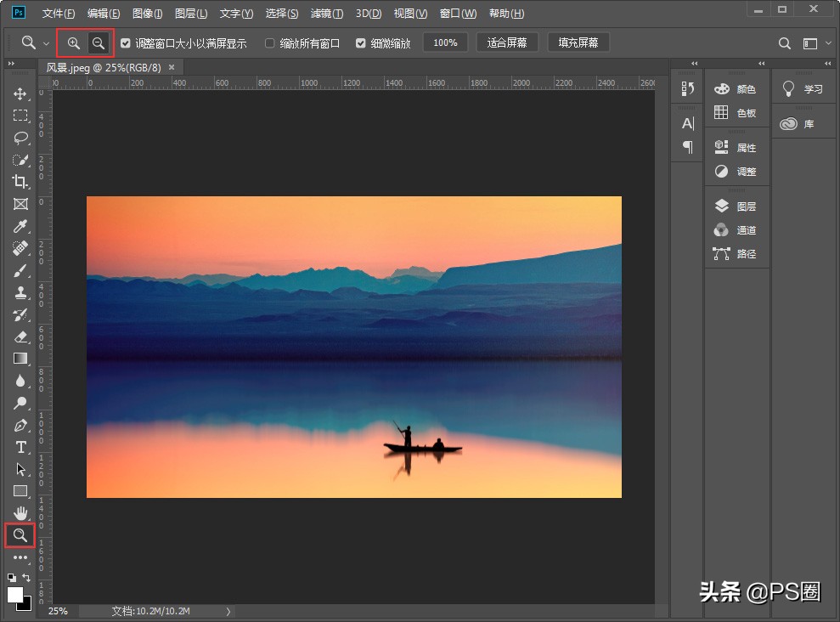
Task: Disable 细微缩放 checkbox
Action: pyautogui.click(x=361, y=43)
